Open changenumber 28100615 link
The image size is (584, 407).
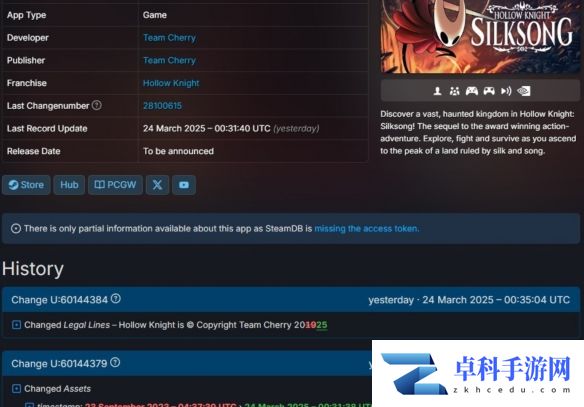162,106
